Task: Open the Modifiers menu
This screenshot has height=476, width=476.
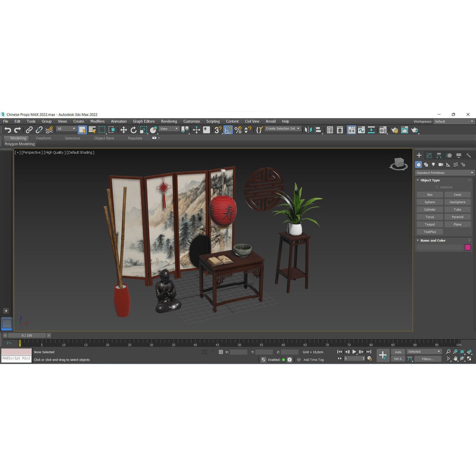Action: (97, 122)
